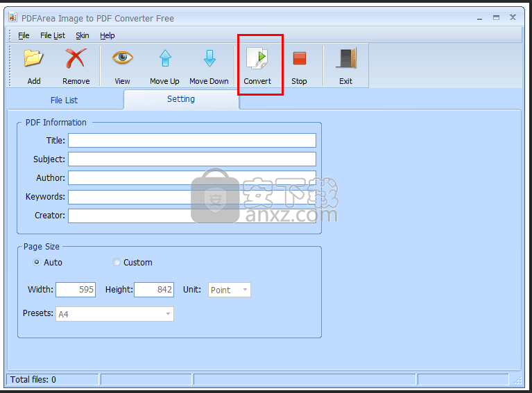Open the File List menu
The width and height of the screenshot is (532, 393).
coord(53,35)
